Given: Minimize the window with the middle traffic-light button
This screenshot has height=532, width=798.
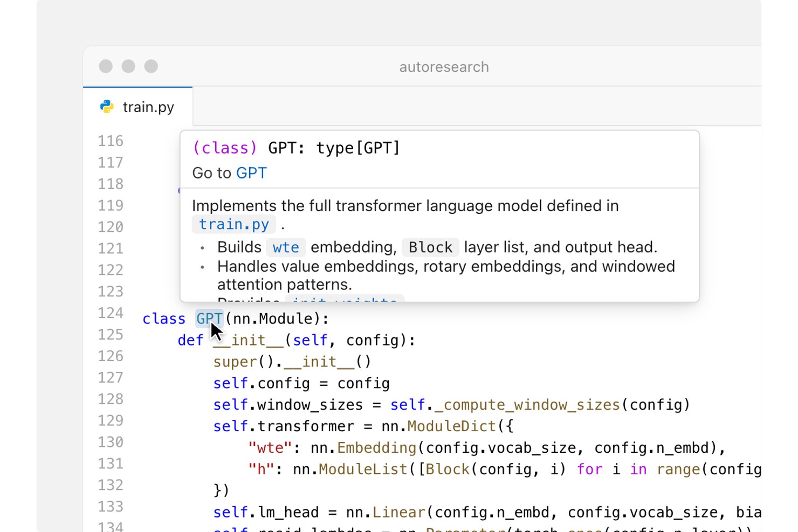Looking at the screenshot, I should [128, 66].
